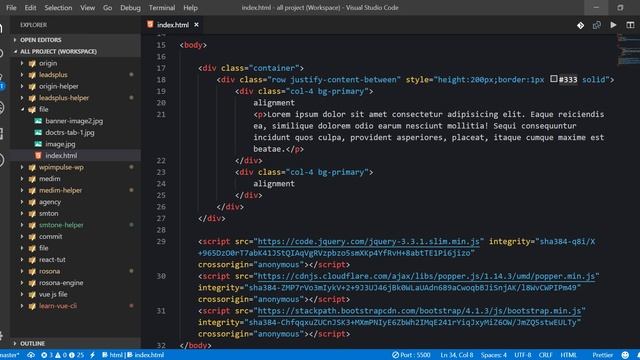The image size is (640, 360).
Task: Open the File menu
Action: (11, 8)
